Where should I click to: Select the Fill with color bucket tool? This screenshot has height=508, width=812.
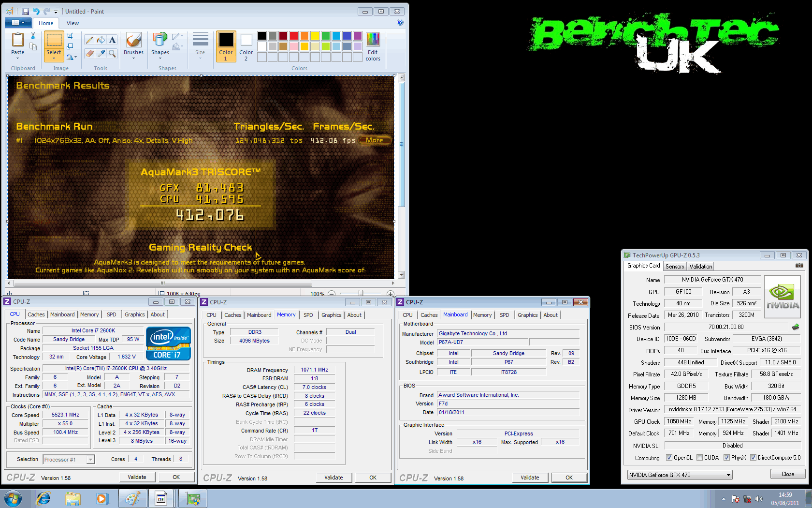pos(101,40)
